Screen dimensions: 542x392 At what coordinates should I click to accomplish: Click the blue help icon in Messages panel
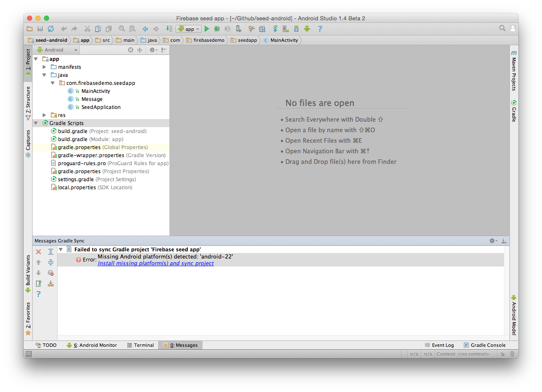pos(38,294)
